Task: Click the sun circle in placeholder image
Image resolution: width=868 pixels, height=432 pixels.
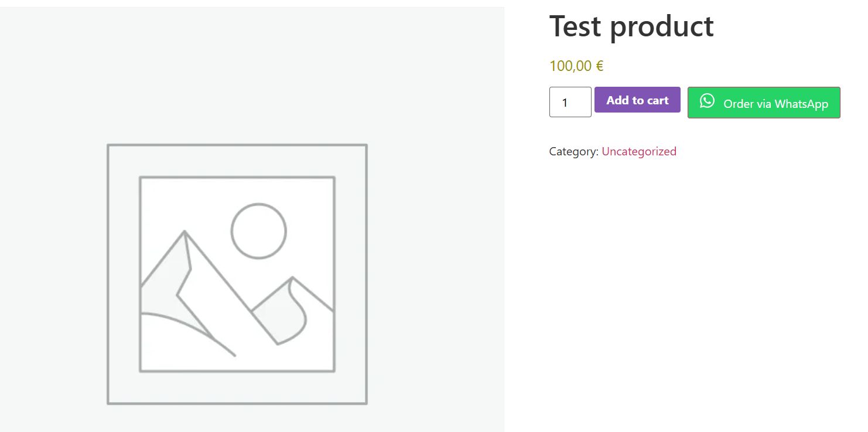Action: tap(258, 231)
